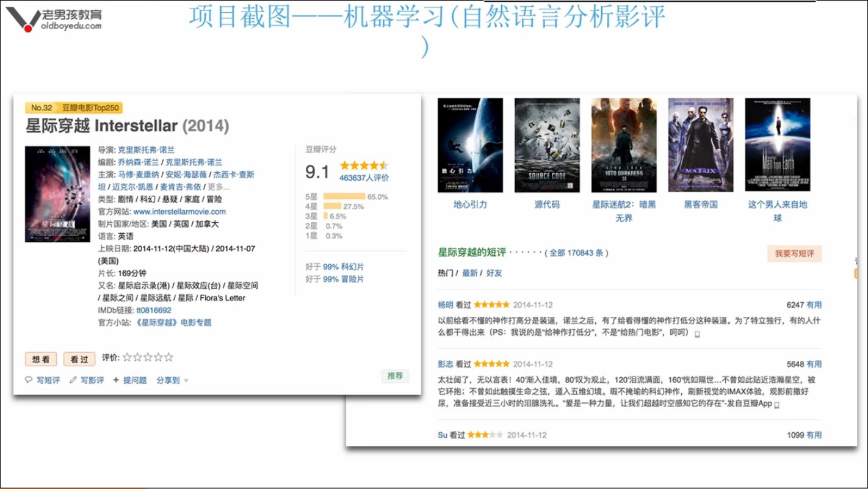Open the 地心引力 Gravity poster thumbnail
The width and height of the screenshot is (868, 489).
pos(470,145)
